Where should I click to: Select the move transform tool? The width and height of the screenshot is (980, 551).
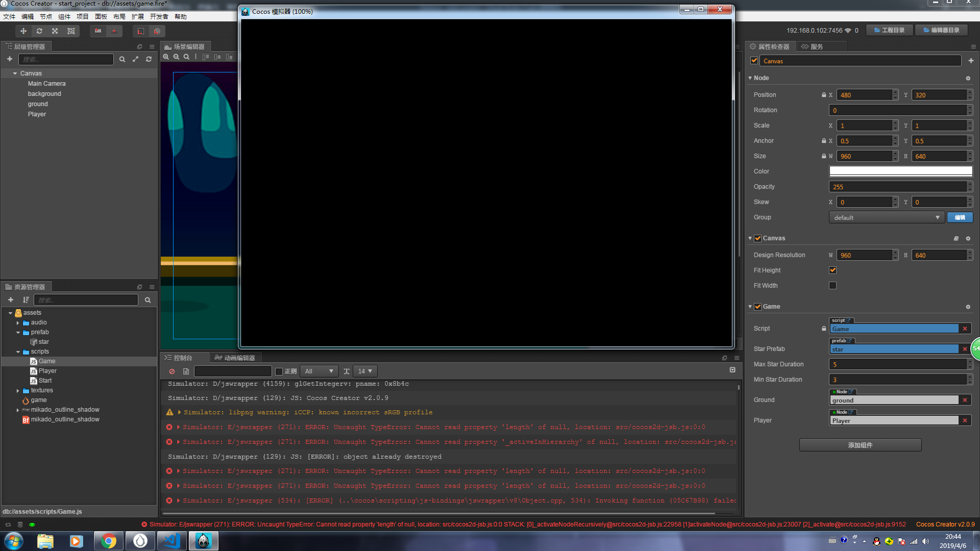click(x=23, y=31)
